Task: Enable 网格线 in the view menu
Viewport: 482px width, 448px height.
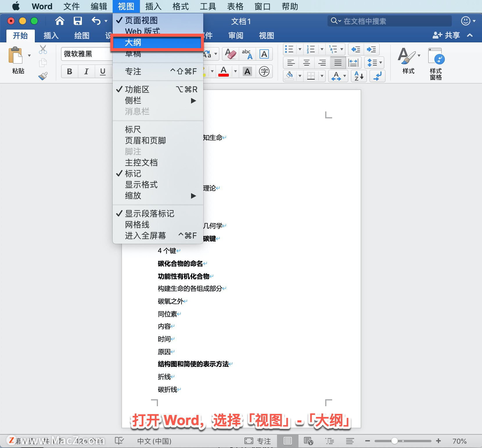Action: click(158, 225)
